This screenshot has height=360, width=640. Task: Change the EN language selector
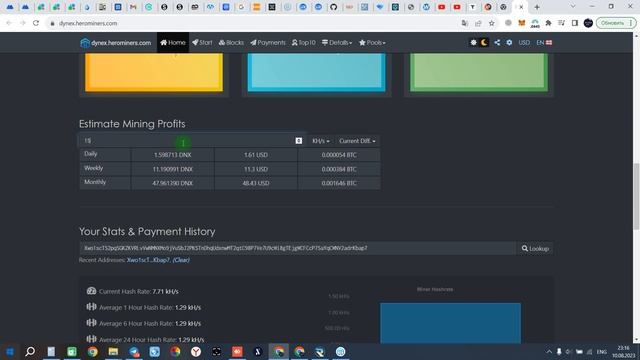coord(544,42)
